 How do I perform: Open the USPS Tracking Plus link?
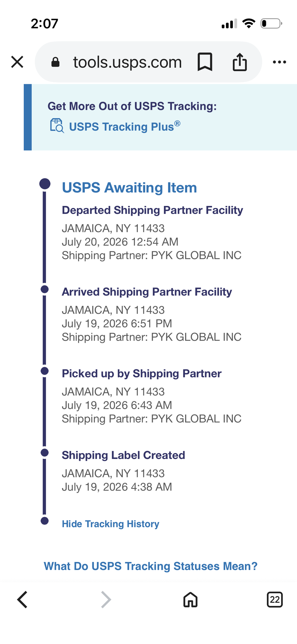pyautogui.click(x=124, y=126)
